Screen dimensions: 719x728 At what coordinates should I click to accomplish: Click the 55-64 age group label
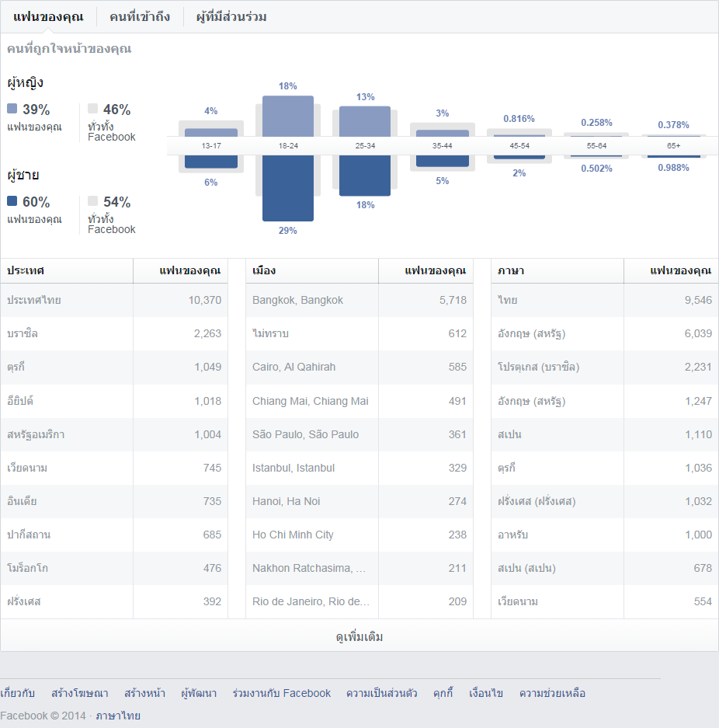coord(596,146)
